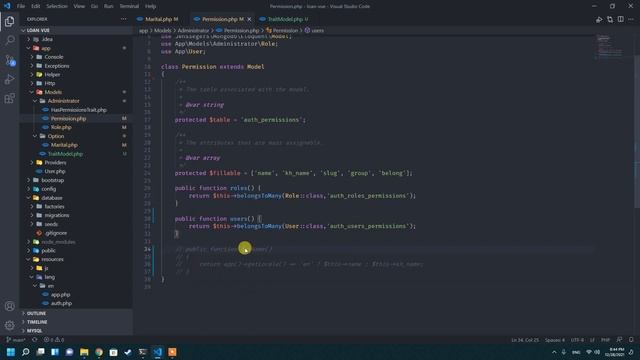640x360 pixels.
Task: Click the Visual Studio Code taskbar icon
Action: [x=158, y=352]
